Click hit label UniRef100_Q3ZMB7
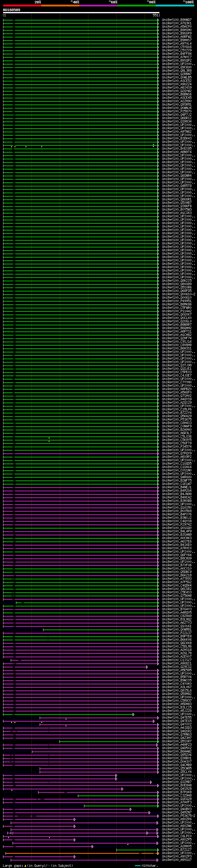Viewport: 197px width, 868px height. click(x=176, y=782)
